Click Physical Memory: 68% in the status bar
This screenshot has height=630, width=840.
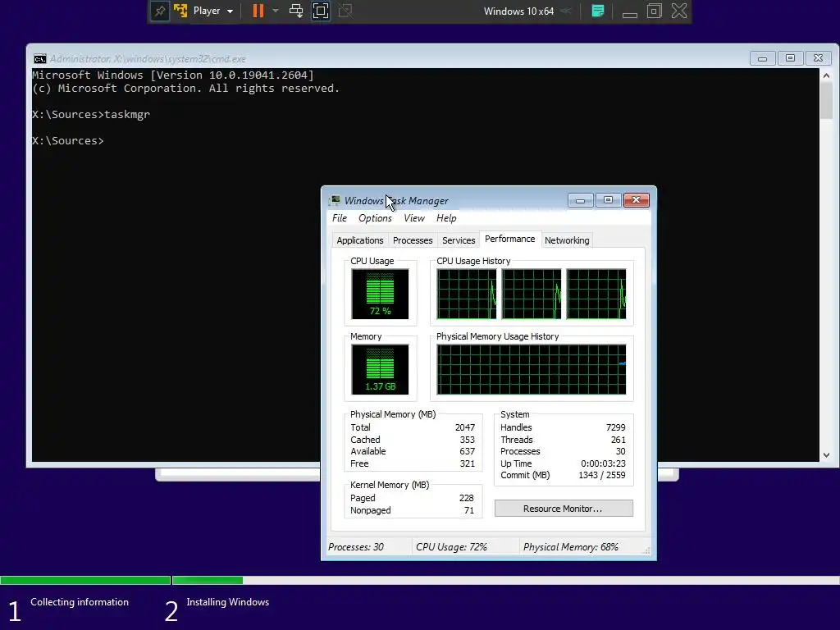pyautogui.click(x=571, y=547)
